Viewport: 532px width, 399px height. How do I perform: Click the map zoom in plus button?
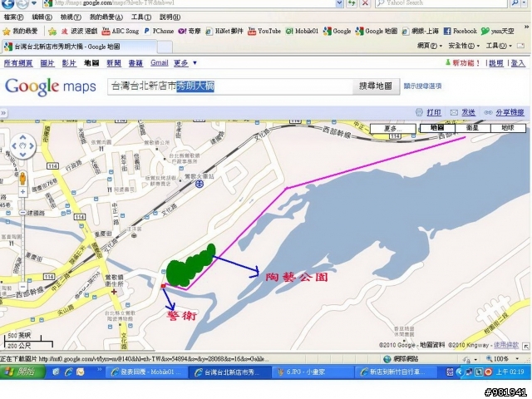pyautogui.click(x=22, y=192)
